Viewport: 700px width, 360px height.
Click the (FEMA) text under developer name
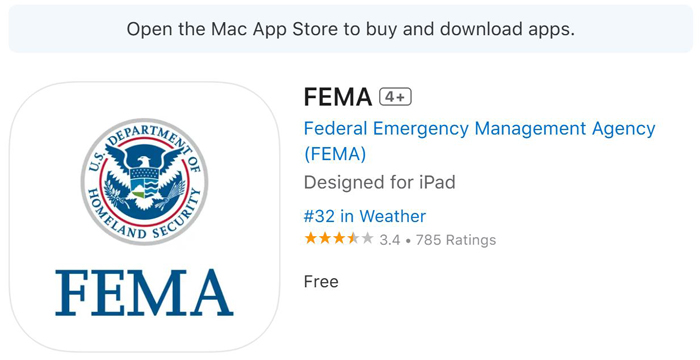tap(335, 155)
